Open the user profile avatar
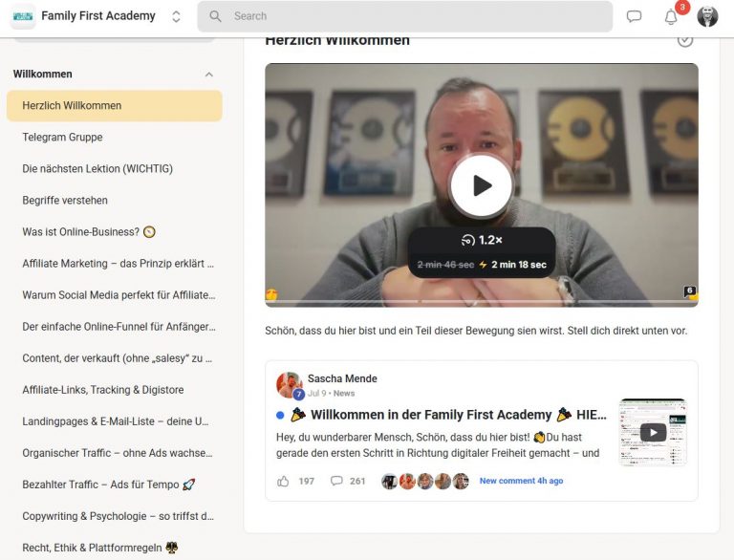Image resolution: width=734 pixels, height=560 pixels. tap(707, 16)
